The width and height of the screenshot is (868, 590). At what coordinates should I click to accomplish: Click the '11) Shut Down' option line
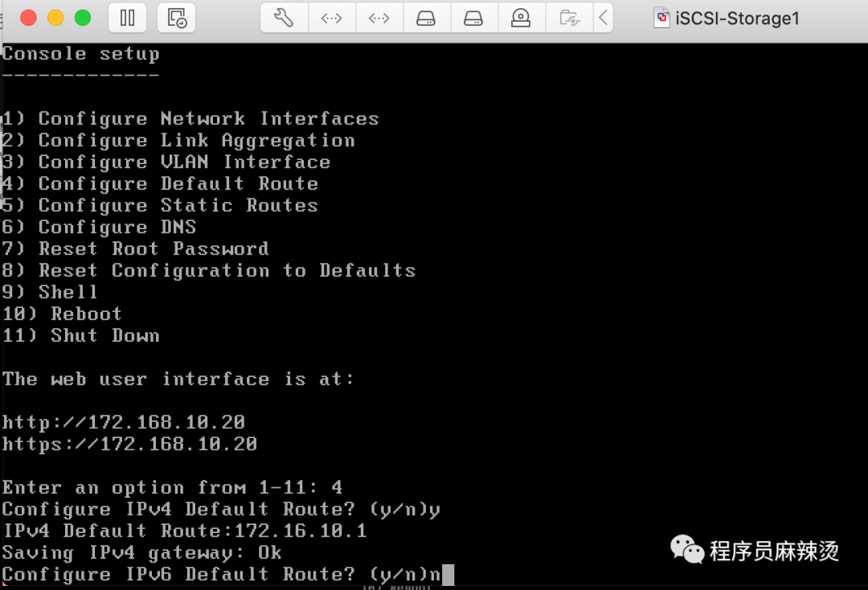(81, 335)
